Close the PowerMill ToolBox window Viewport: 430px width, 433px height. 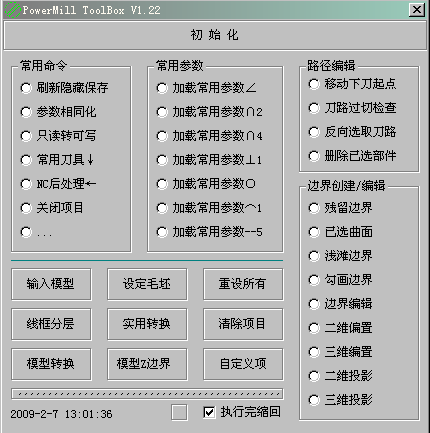417,10
